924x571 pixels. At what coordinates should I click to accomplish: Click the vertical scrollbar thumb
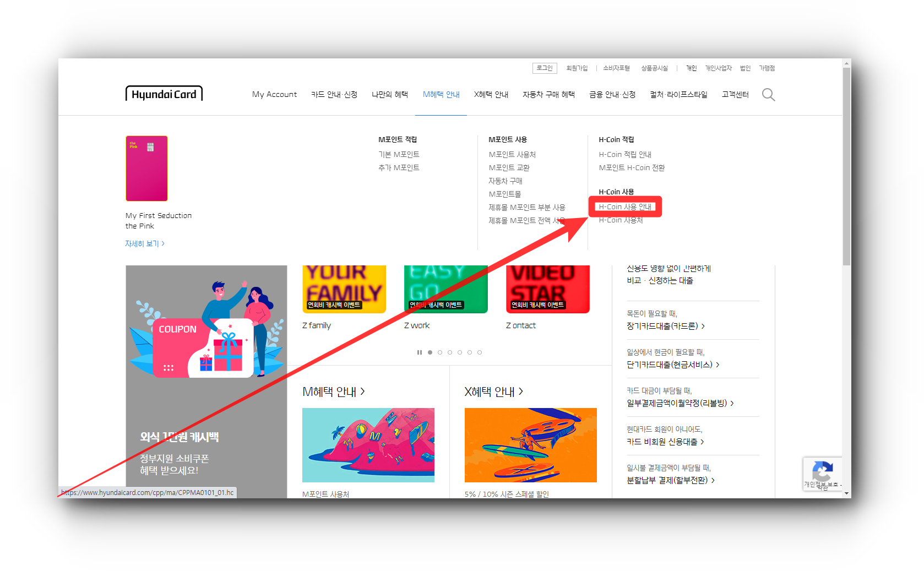pyautogui.click(x=847, y=167)
